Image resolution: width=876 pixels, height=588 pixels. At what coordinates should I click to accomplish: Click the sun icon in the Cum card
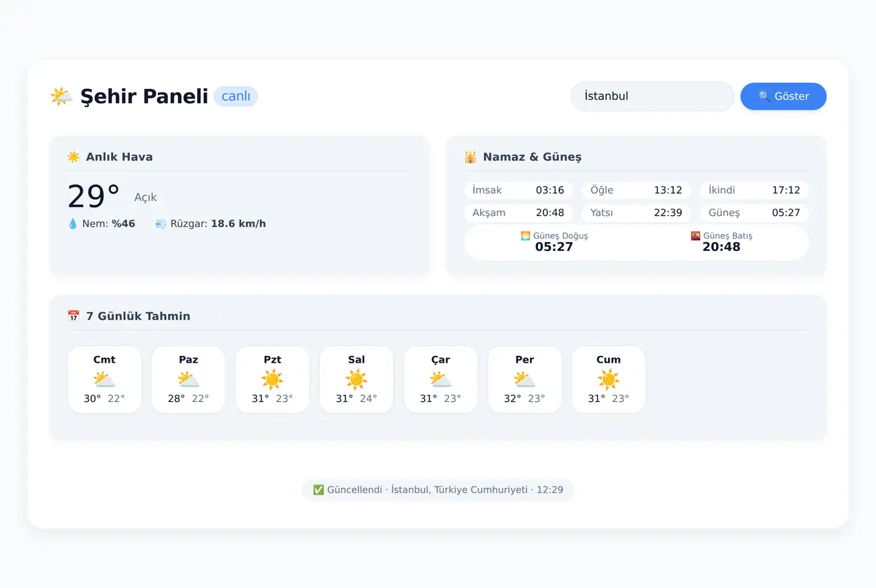pos(608,379)
